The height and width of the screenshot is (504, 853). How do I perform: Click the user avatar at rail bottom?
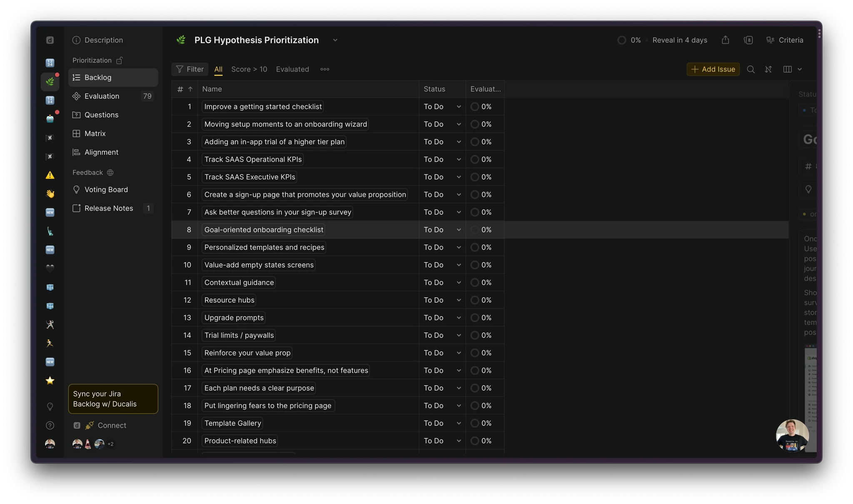[x=50, y=444]
